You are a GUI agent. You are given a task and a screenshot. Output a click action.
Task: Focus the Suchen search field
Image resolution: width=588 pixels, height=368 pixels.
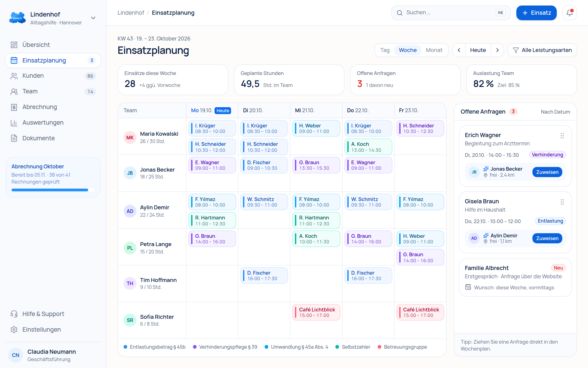pyautogui.click(x=451, y=13)
